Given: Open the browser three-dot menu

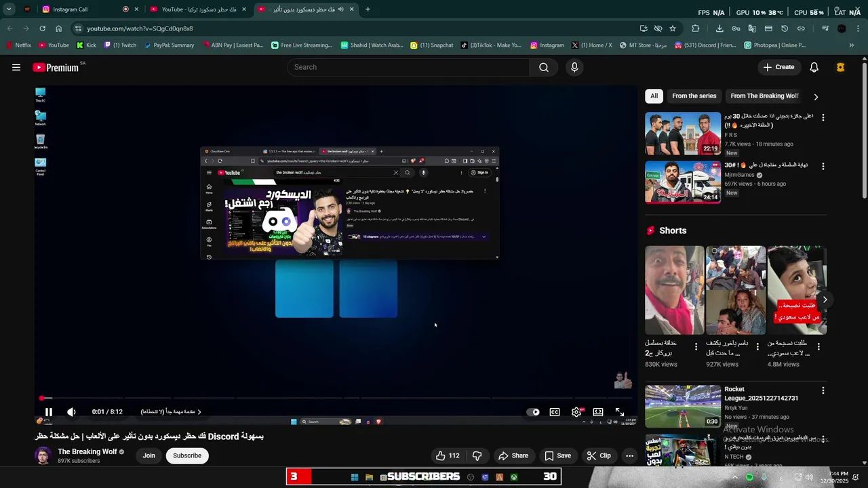Looking at the screenshot, I should (859, 28).
